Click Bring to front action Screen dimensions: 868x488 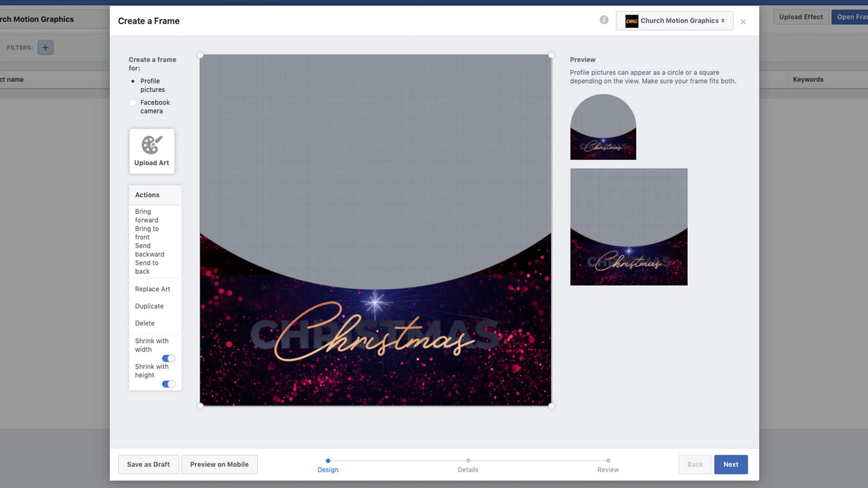pos(146,233)
